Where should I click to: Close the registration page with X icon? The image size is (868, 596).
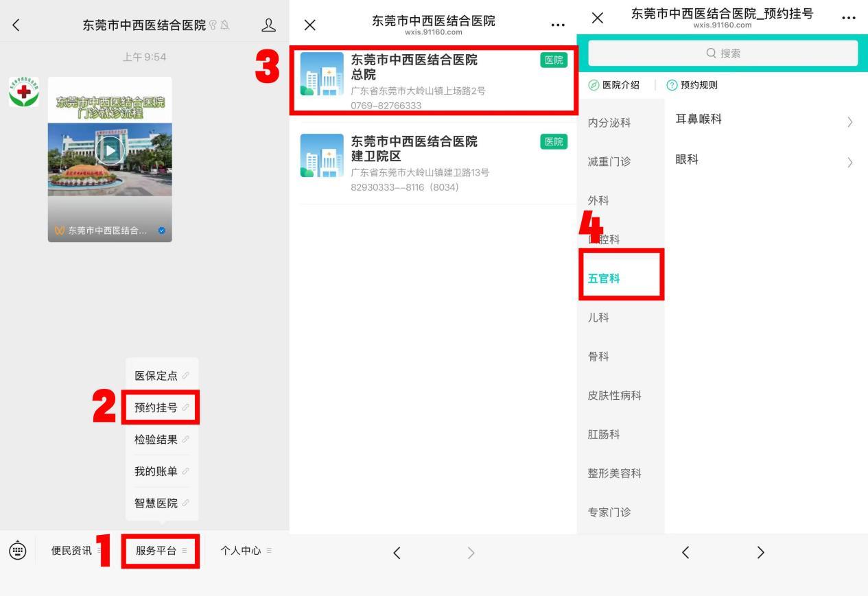pos(598,18)
